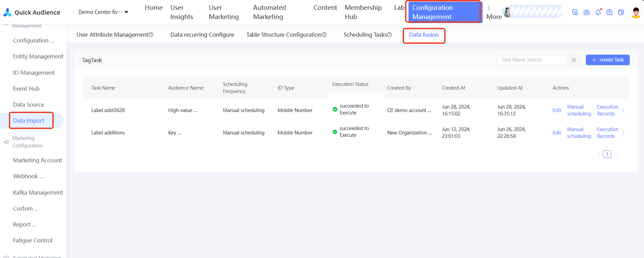
Task: View Execution Records for Label add:0628
Action: point(608,110)
